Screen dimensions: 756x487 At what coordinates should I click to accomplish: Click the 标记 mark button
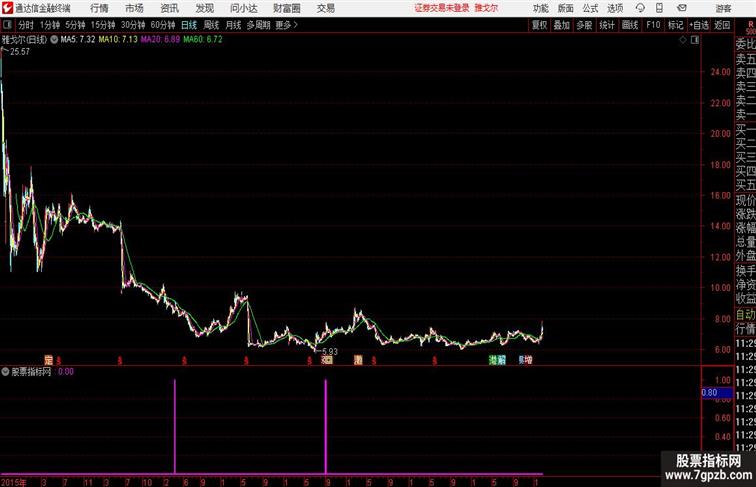click(675, 25)
